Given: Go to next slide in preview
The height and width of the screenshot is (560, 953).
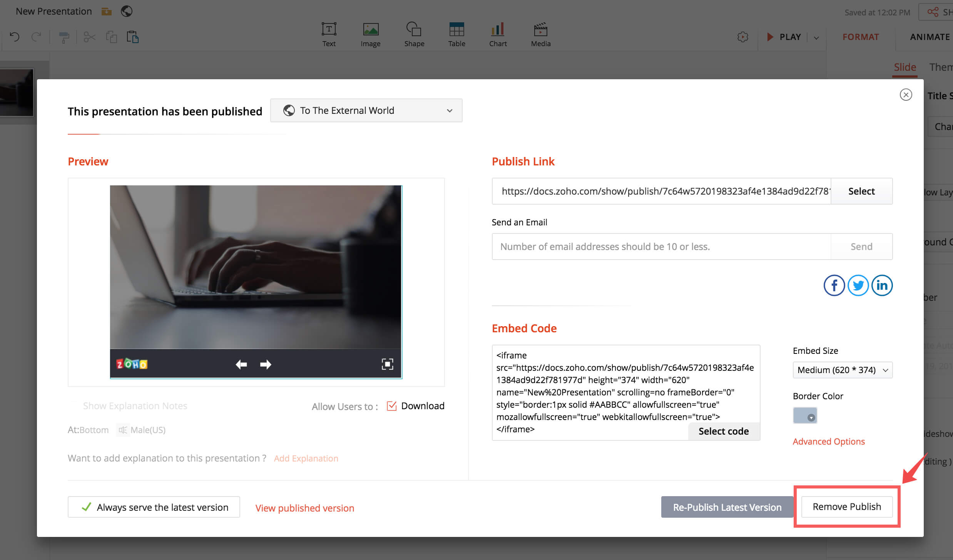Looking at the screenshot, I should 266,364.
